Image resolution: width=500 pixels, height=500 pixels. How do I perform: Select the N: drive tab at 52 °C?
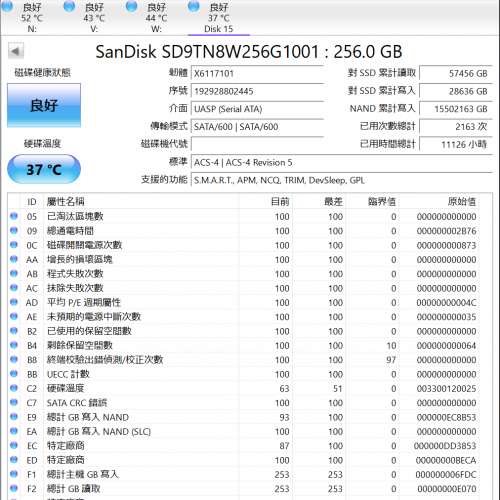pos(25,17)
